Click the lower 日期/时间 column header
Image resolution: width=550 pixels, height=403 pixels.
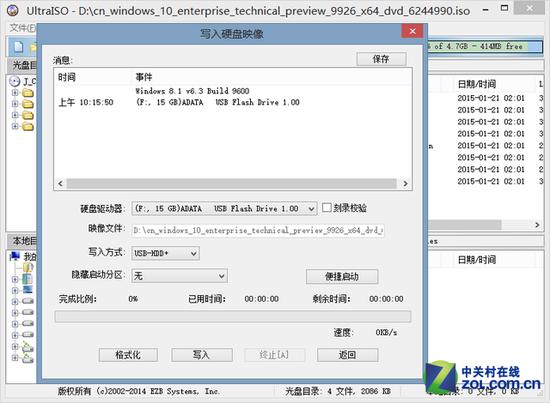[x=477, y=260]
